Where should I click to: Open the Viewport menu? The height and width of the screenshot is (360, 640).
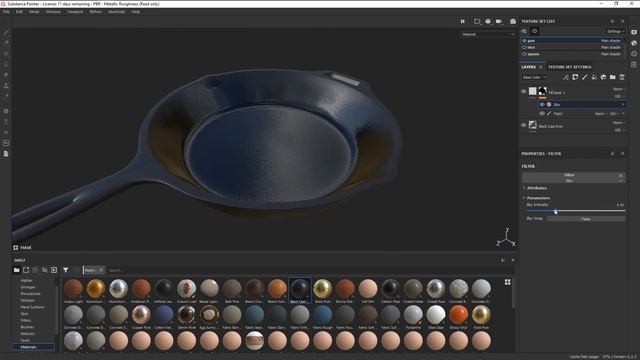coord(75,12)
